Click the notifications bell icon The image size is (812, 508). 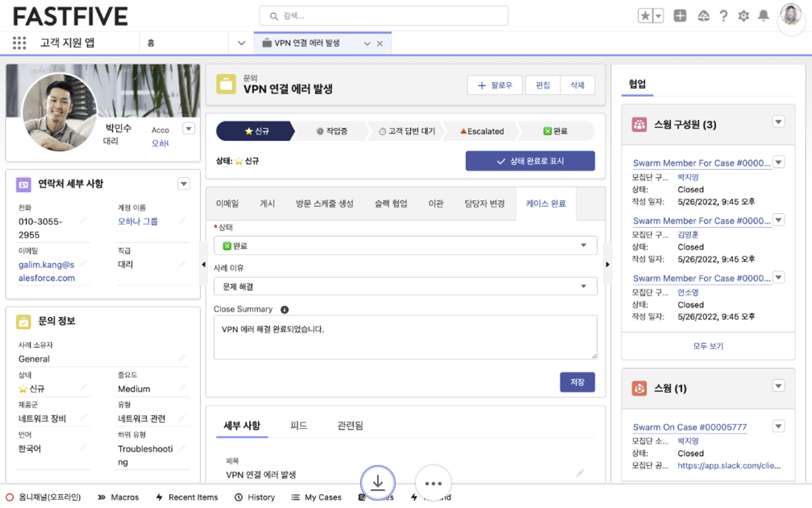pyautogui.click(x=763, y=16)
